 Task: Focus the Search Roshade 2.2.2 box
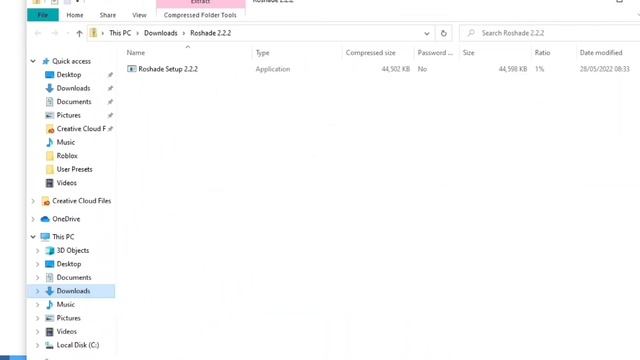point(550,33)
